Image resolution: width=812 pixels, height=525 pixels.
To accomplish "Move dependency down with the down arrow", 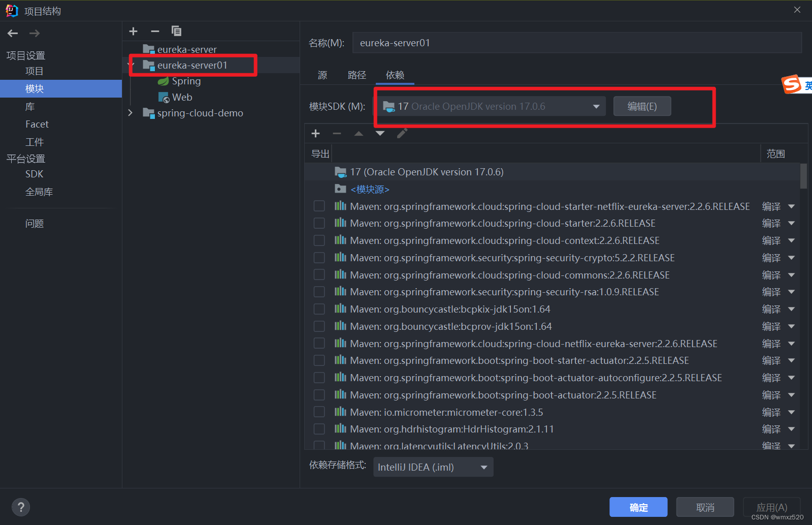I will pos(380,134).
